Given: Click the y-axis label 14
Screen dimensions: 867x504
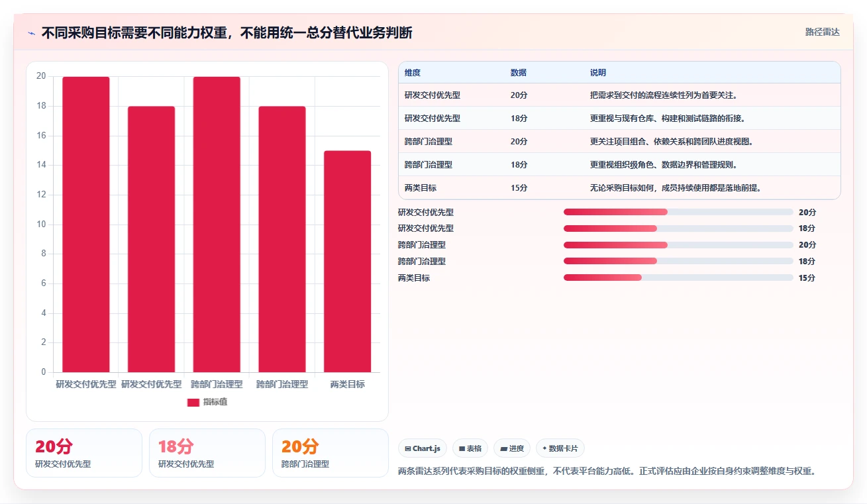Looking at the screenshot, I should 41,165.
